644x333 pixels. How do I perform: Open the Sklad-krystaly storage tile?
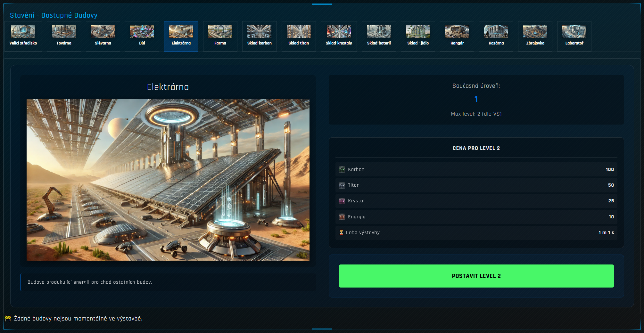click(x=339, y=36)
